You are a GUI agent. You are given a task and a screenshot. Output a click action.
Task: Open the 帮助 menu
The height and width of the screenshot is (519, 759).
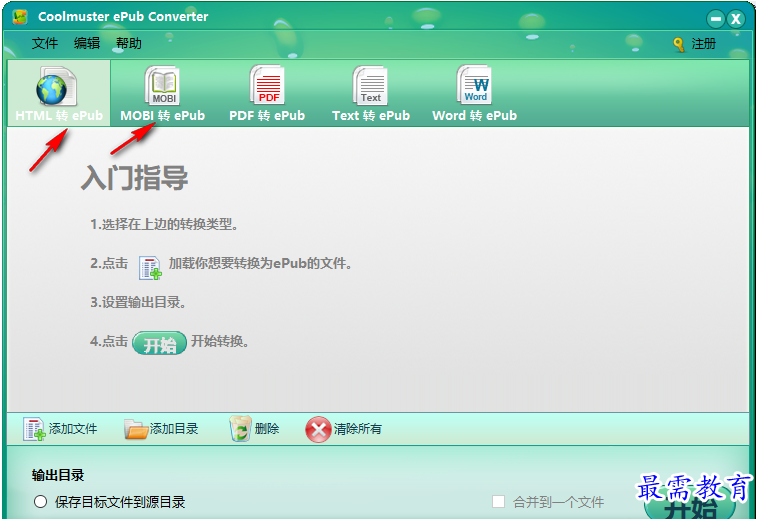click(x=129, y=44)
